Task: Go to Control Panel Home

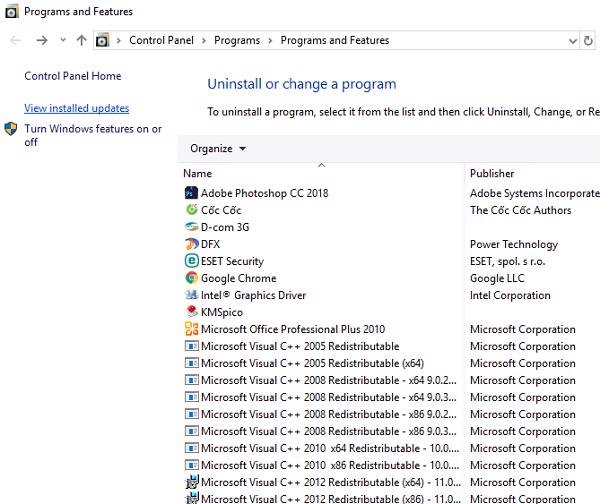Action: tap(72, 76)
